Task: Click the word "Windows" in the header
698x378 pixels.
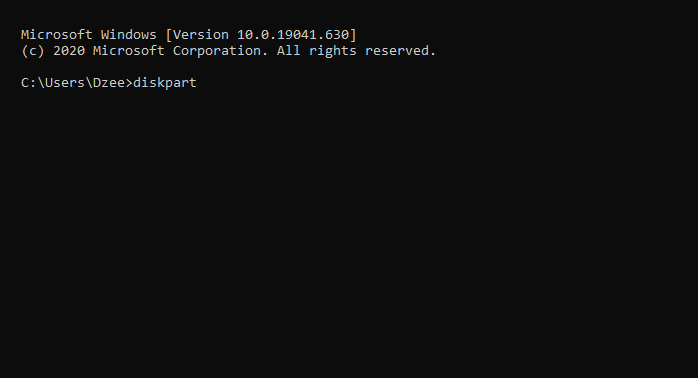Action: (129, 35)
